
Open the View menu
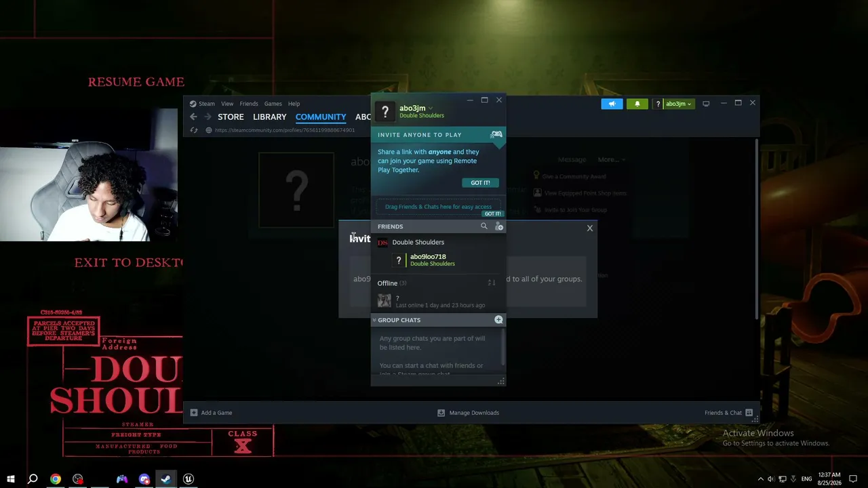pyautogui.click(x=227, y=104)
